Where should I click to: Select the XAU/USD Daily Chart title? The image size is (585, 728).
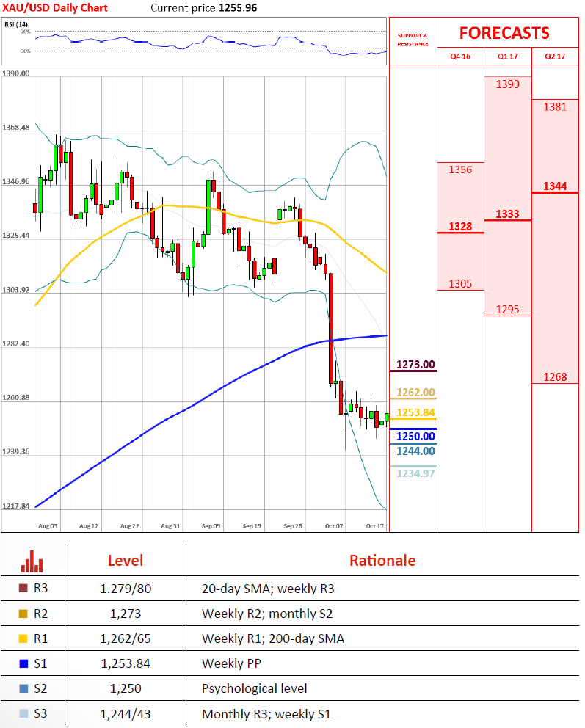point(55,7)
